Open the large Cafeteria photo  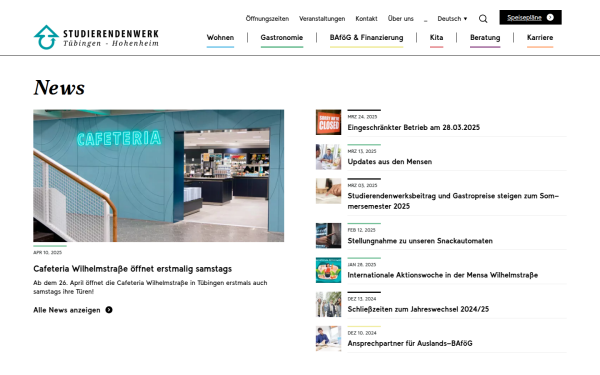click(x=159, y=176)
